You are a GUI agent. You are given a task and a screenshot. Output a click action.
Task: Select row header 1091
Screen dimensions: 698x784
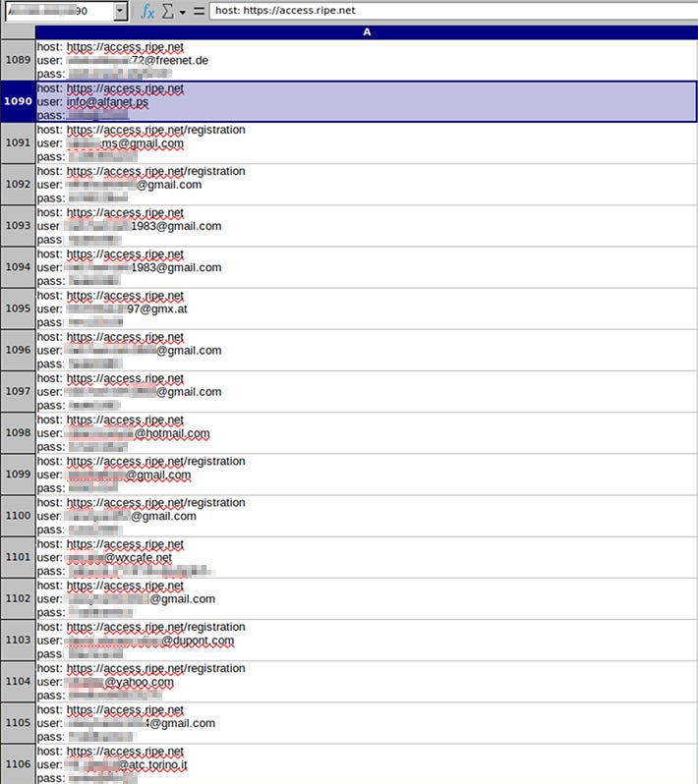coord(18,143)
